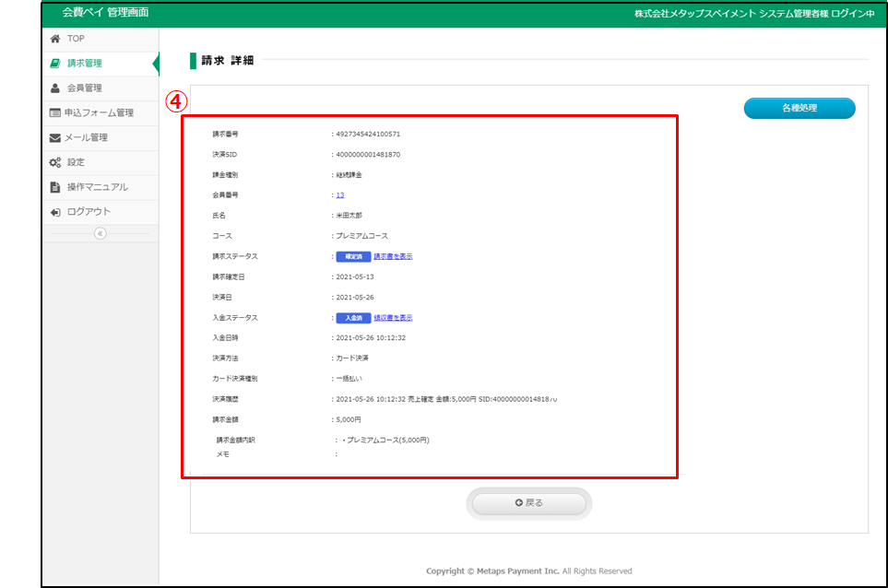The image size is (888, 588).
Task: Collapse the sidebar with the chevron button
Action: [101, 233]
